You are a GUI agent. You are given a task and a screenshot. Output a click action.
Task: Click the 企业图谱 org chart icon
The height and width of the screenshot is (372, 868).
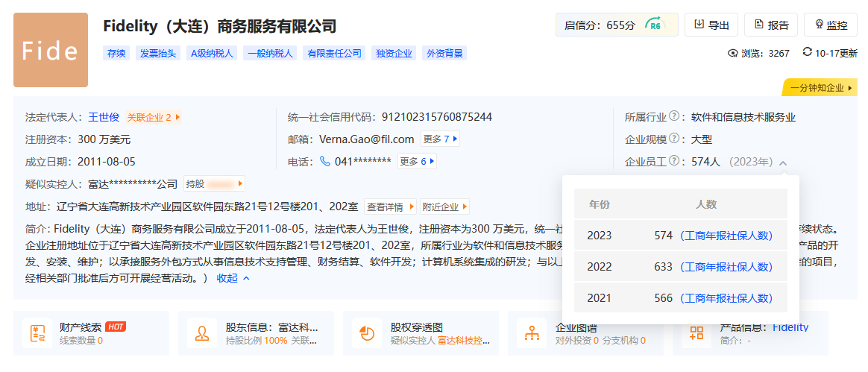pos(532,333)
